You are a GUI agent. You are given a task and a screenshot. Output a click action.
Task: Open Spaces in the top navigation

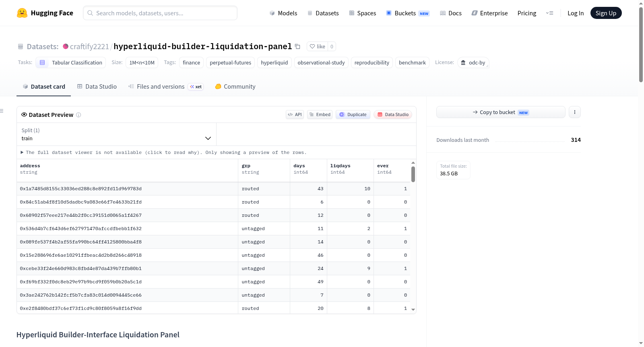coord(362,13)
